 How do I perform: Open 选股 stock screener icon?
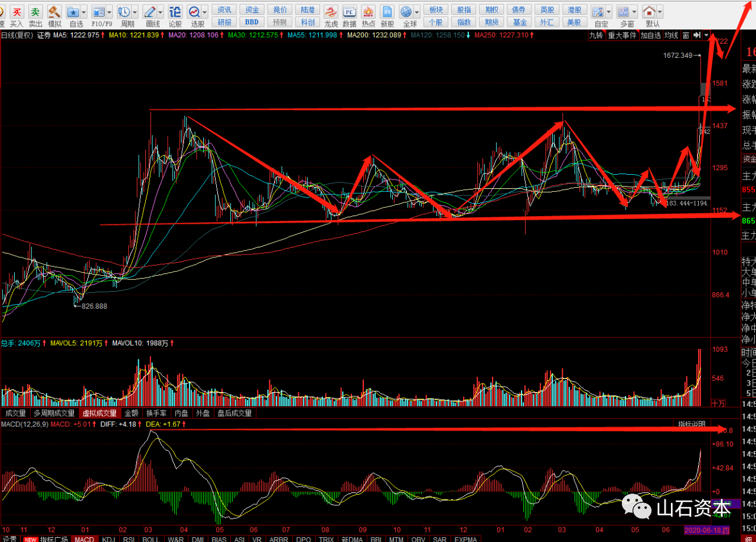(x=194, y=11)
